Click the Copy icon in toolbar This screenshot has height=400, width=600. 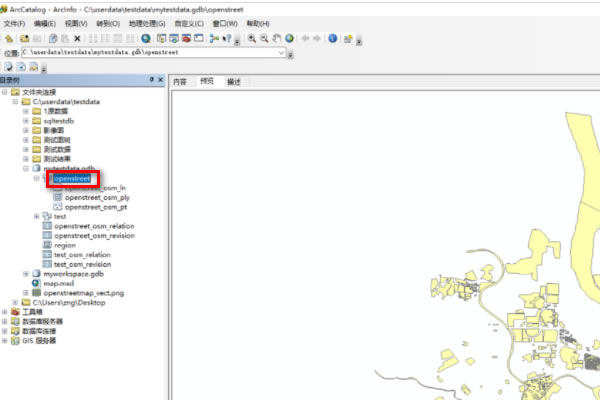(x=53, y=38)
